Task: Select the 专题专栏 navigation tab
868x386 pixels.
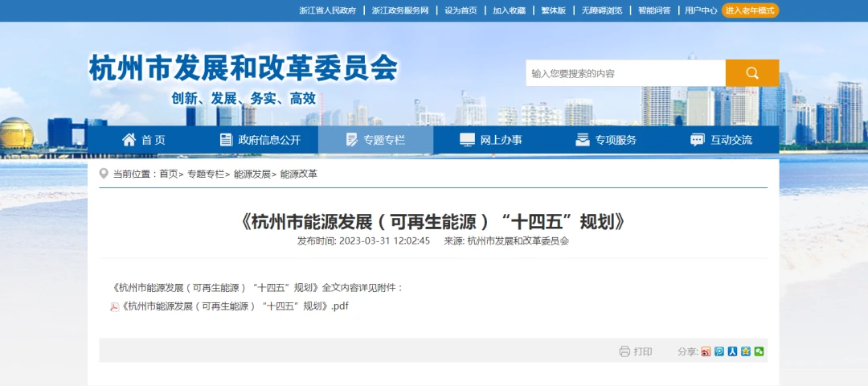Action: pos(375,140)
